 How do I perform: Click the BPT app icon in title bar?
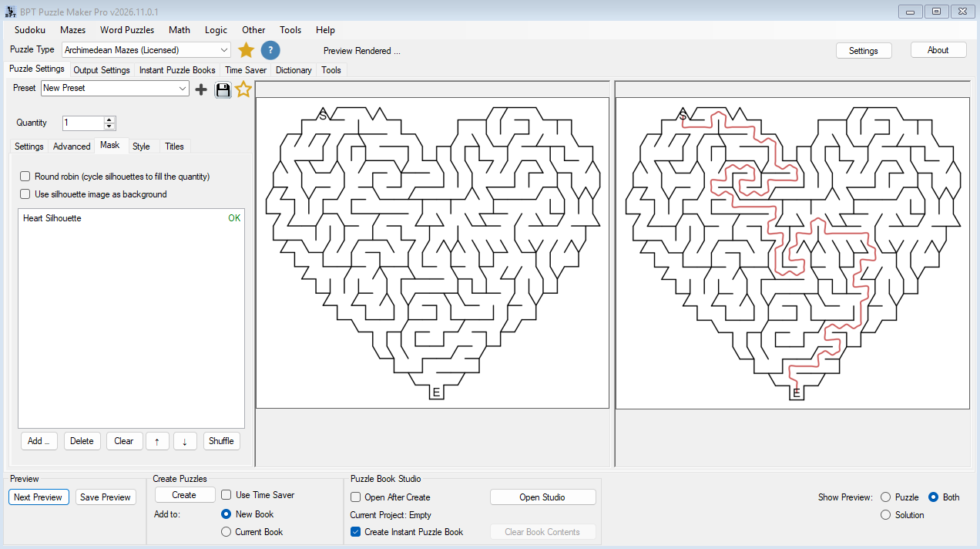(11, 11)
